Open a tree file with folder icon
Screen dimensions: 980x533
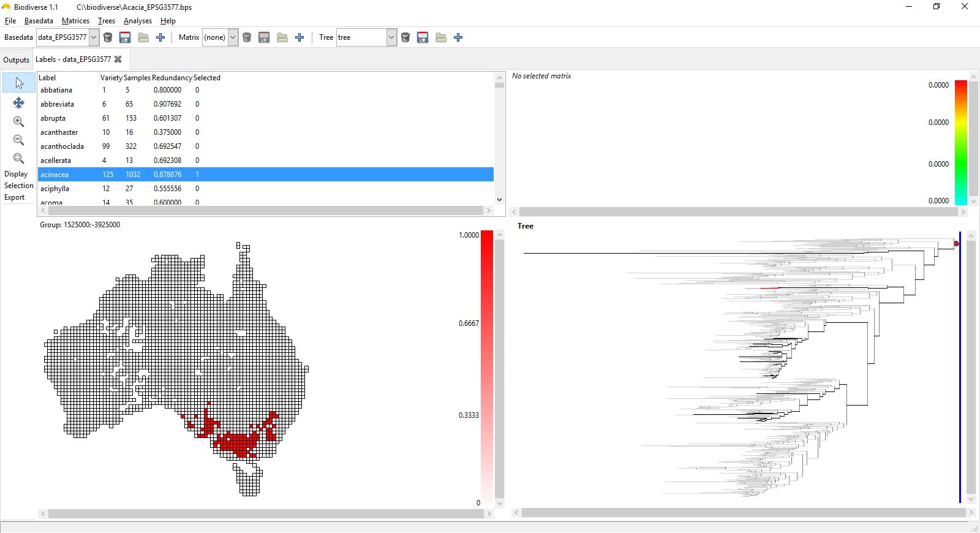[441, 37]
